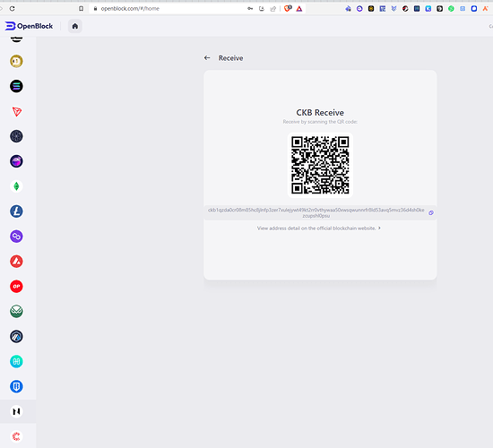
Task: Select the Harmony chain icon
Action: pyautogui.click(x=16, y=362)
